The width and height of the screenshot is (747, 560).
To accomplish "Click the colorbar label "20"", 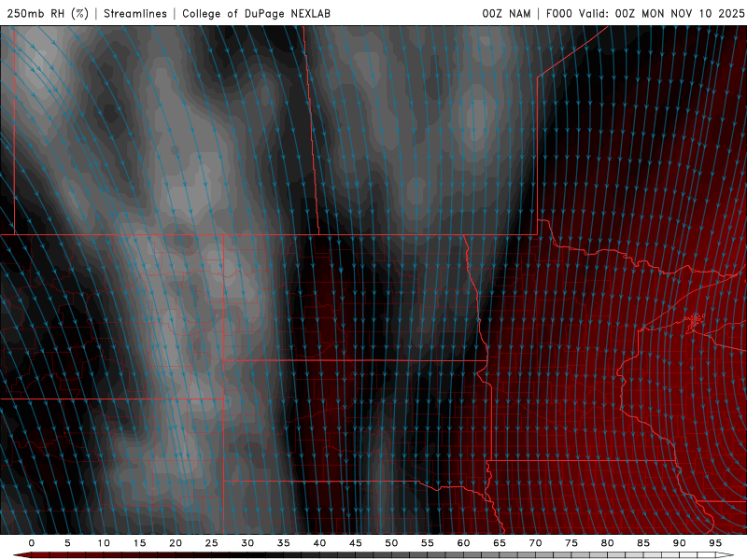I will (176, 543).
